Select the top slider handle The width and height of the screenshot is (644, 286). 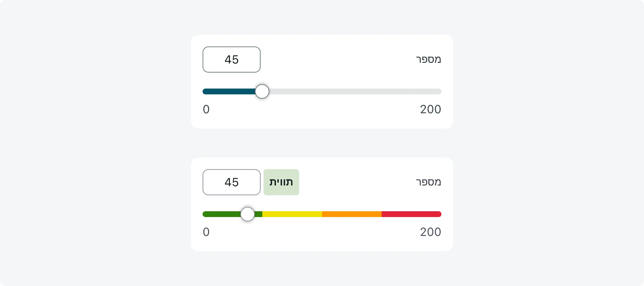[x=262, y=91]
